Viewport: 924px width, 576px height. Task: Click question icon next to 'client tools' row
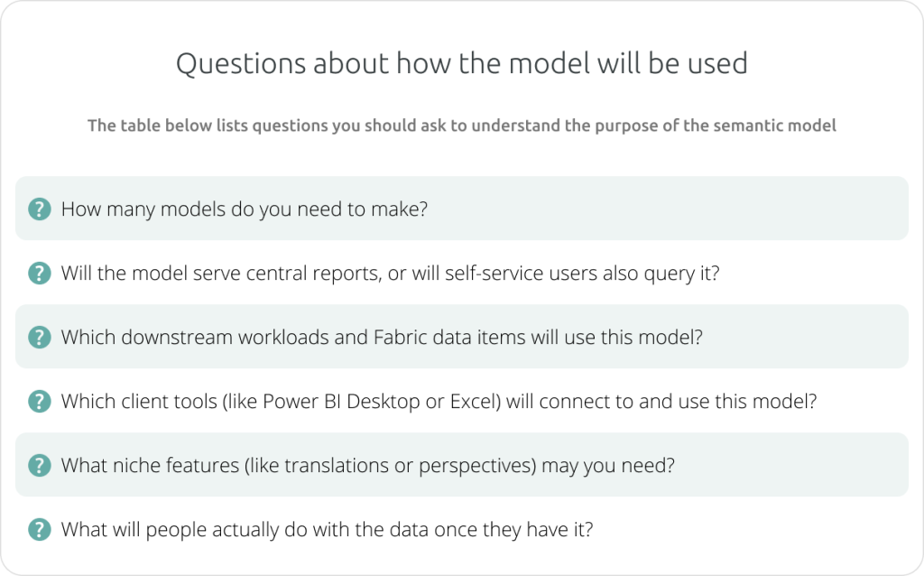[x=40, y=401]
